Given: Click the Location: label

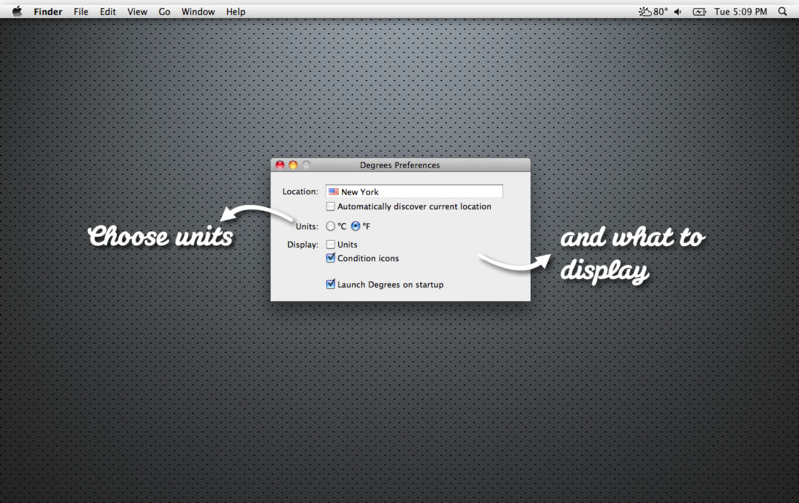Looking at the screenshot, I should [300, 192].
